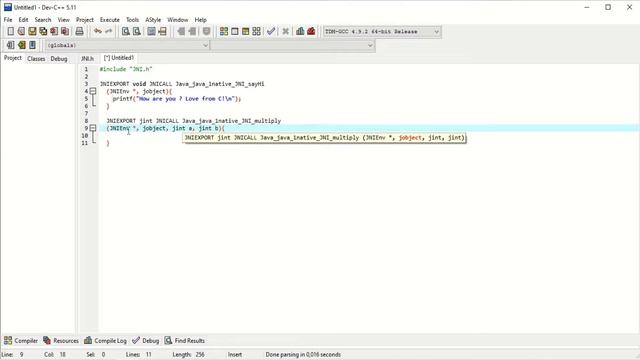
Task: Collapse the code fold at line 9
Action: [x=93, y=128]
